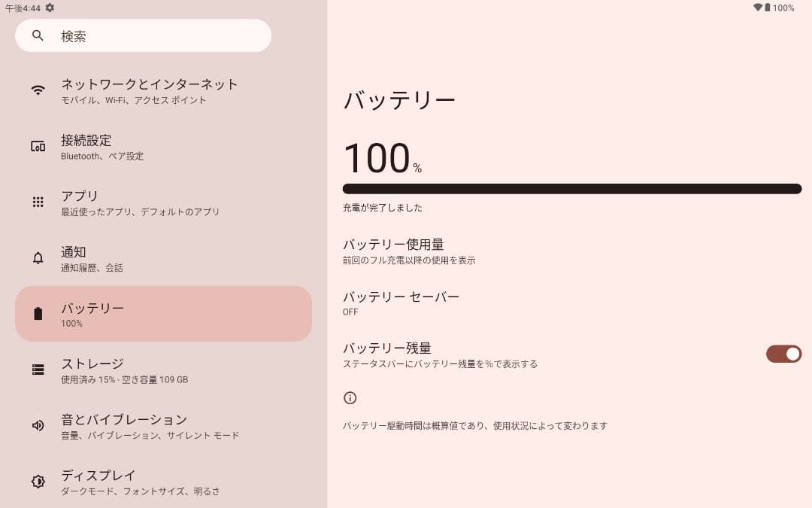
Task: Click the ディスプレイ brightness icon
Action: tap(38, 482)
